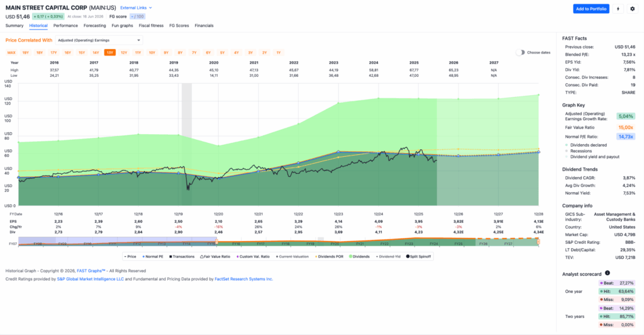
Task: Enable the Current Valuation legend entry
Action: (292, 256)
